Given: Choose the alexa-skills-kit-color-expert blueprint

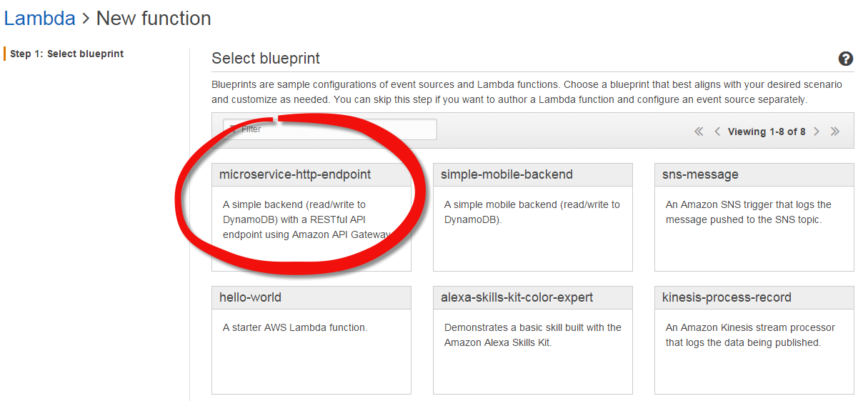Looking at the screenshot, I should [x=533, y=340].
